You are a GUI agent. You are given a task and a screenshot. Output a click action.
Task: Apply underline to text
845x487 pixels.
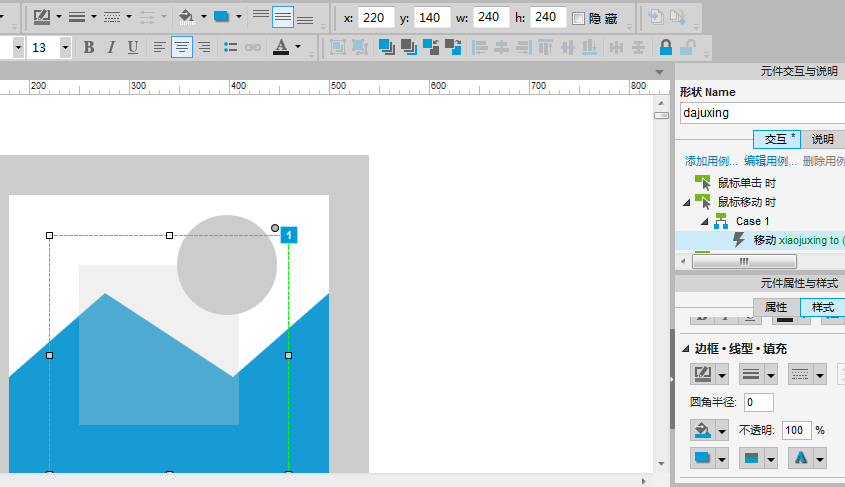[131, 47]
